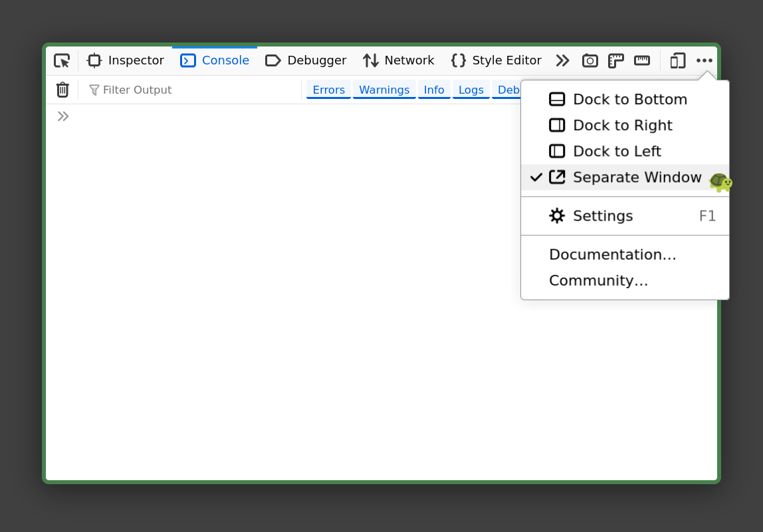Toggle the Errors log filter
The image size is (763, 532).
pos(328,89)
